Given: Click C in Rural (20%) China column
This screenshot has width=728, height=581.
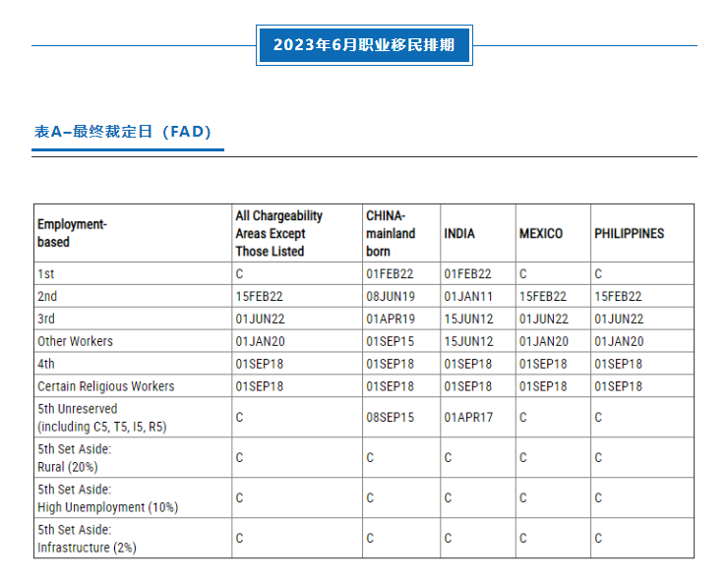Looking at the screenshot, I should pyautogui.click(x=370, y=457).
